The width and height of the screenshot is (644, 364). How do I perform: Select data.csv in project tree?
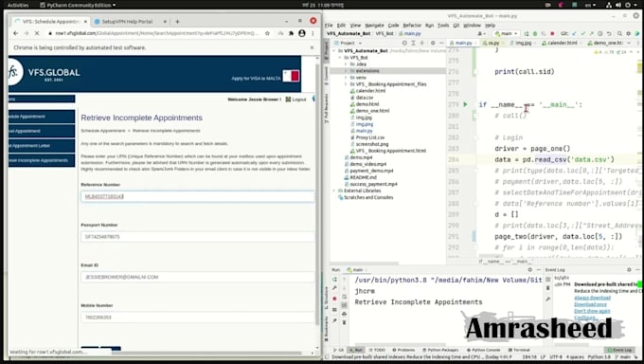click(365, 98)
